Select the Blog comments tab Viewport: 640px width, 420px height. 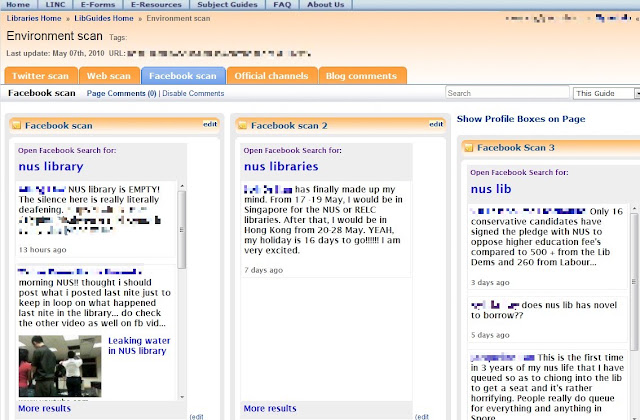coord(362,76)
